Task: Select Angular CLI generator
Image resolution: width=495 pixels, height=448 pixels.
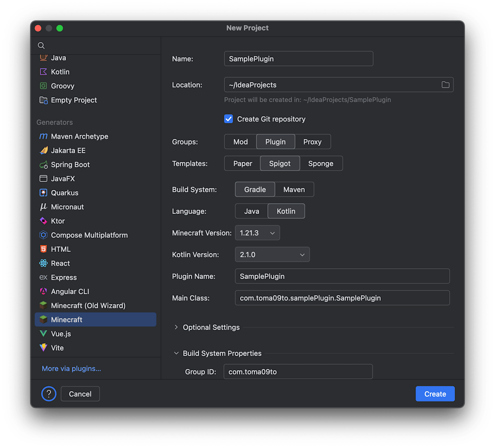Action: 95,291
